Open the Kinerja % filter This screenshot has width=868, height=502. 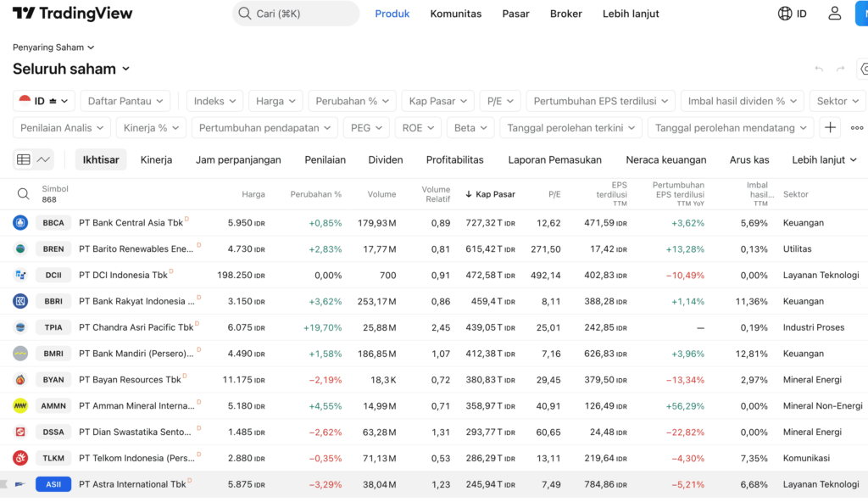pos(151,127)
